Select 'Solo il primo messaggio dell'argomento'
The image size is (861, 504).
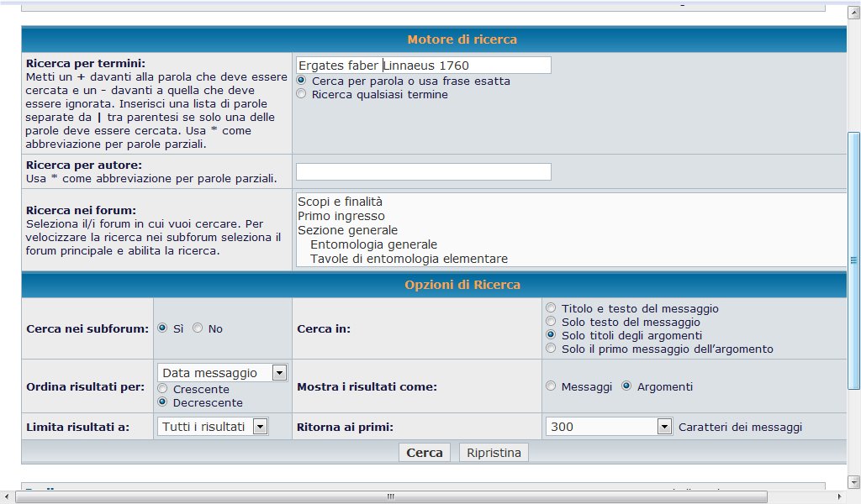coord(551,348)
